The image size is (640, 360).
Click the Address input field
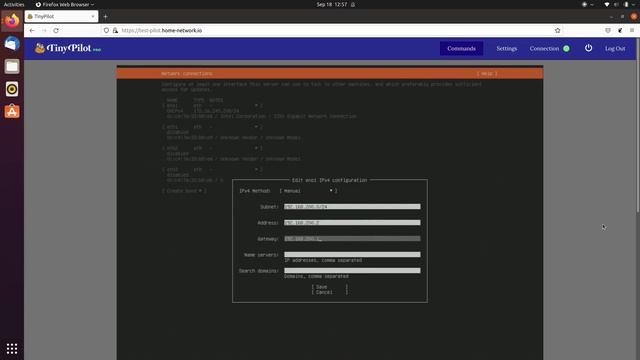click(x=352, y=222)
